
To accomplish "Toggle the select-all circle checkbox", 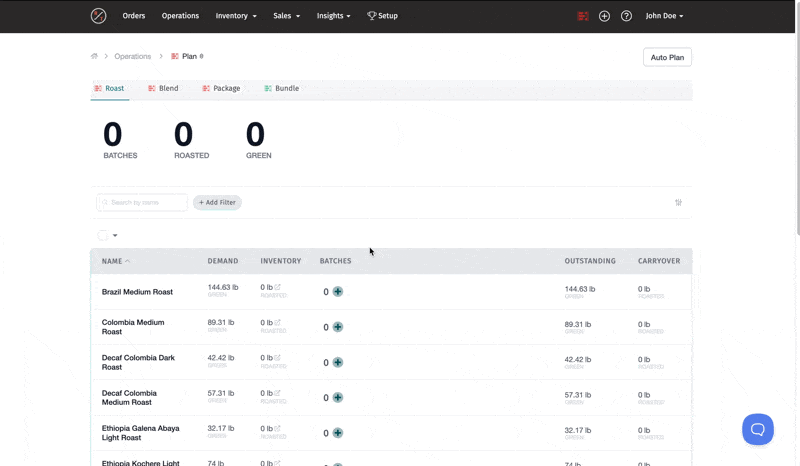I will [103, 235].
